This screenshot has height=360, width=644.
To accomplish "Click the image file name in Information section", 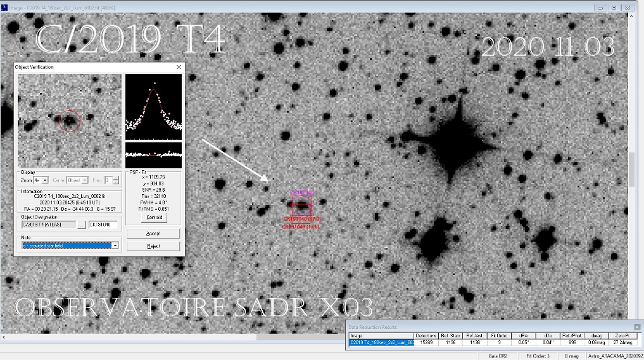I will coord(70,196).
